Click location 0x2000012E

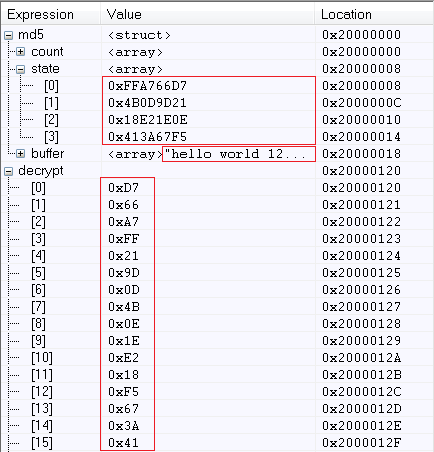(362, 426)
